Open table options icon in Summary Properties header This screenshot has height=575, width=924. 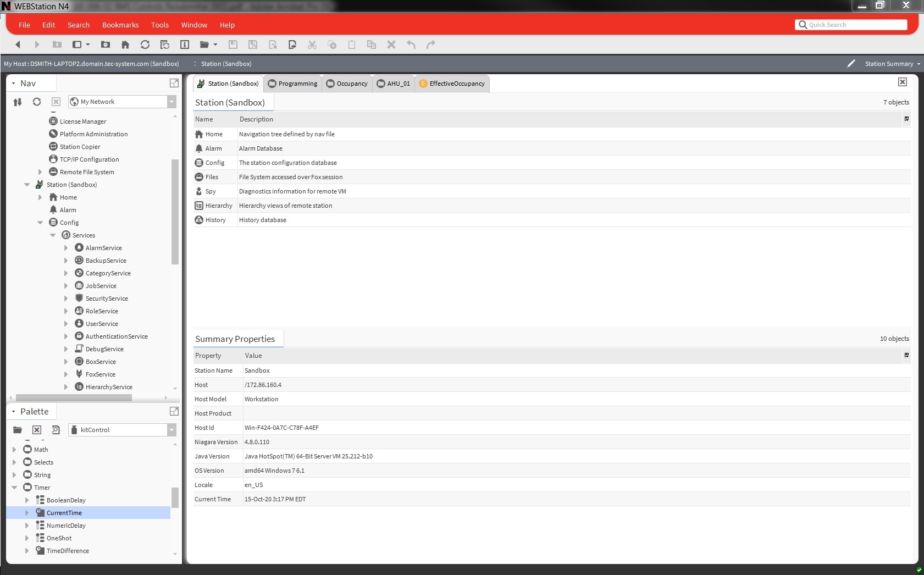(906, 355)
